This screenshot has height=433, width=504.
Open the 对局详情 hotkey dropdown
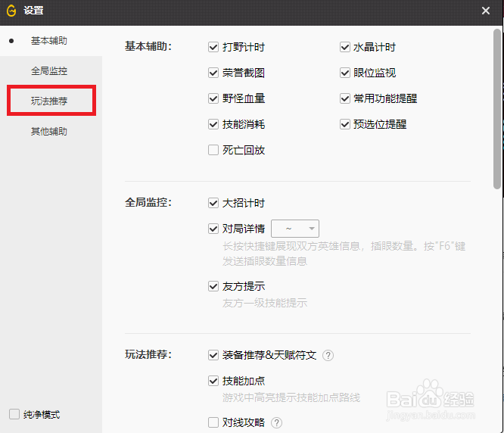click(295, 229)
